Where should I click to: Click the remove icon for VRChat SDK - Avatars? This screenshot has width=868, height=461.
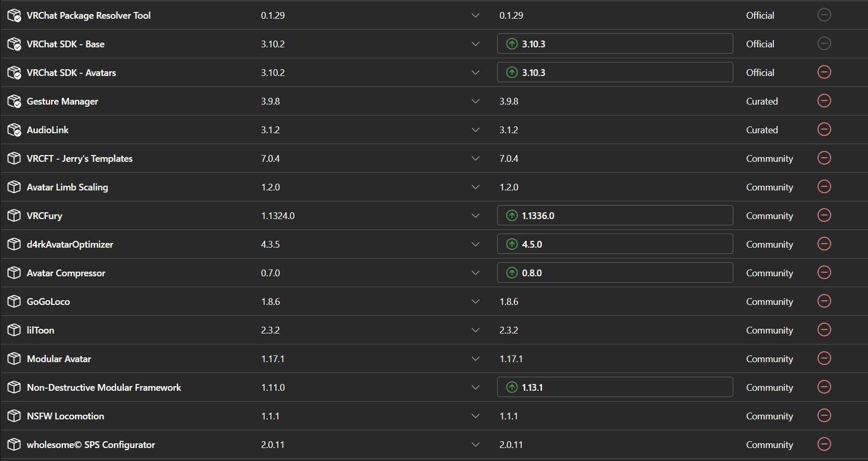click(824, 72)
